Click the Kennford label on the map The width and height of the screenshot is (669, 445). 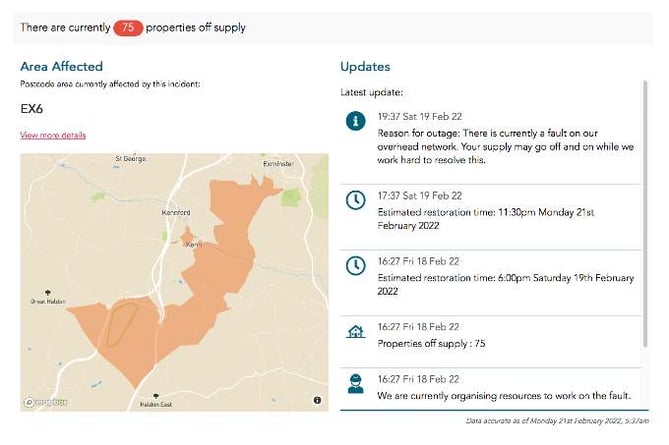176,212
